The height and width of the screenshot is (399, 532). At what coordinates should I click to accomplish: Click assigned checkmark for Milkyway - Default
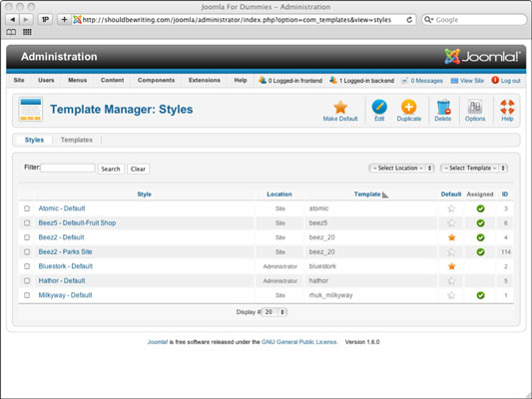480,295
